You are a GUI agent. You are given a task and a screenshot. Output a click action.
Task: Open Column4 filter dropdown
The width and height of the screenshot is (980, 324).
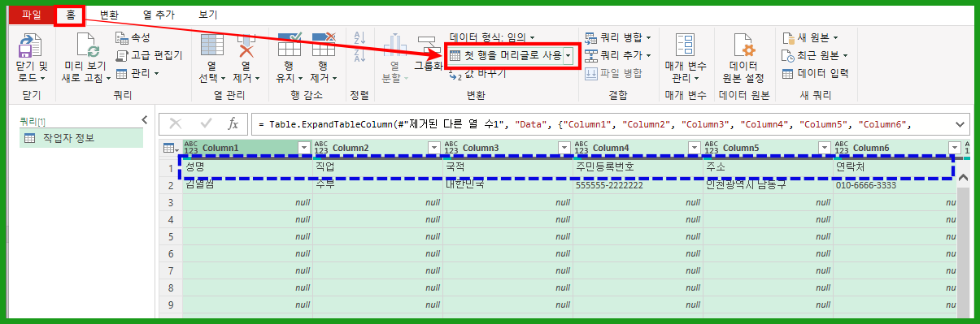coord(695,148)
